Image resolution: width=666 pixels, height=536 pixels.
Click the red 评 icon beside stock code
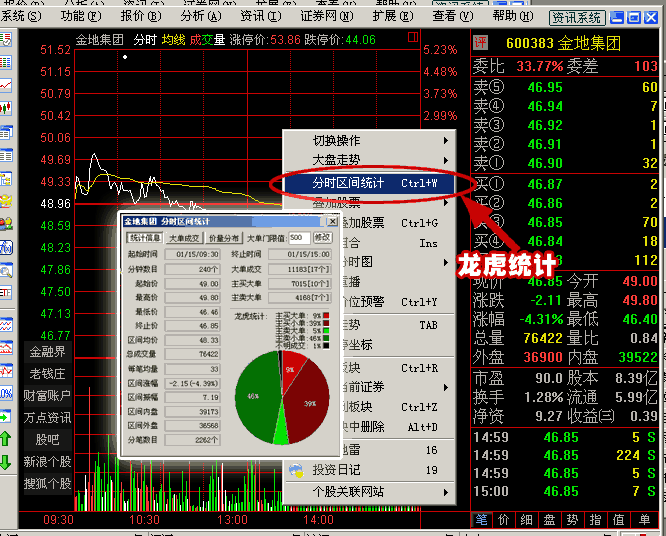coord(480,42)
